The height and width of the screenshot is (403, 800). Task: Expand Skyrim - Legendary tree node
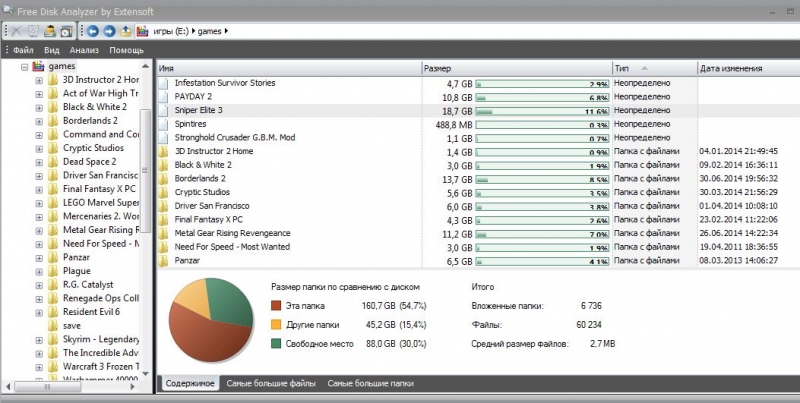tap(39, 340)
